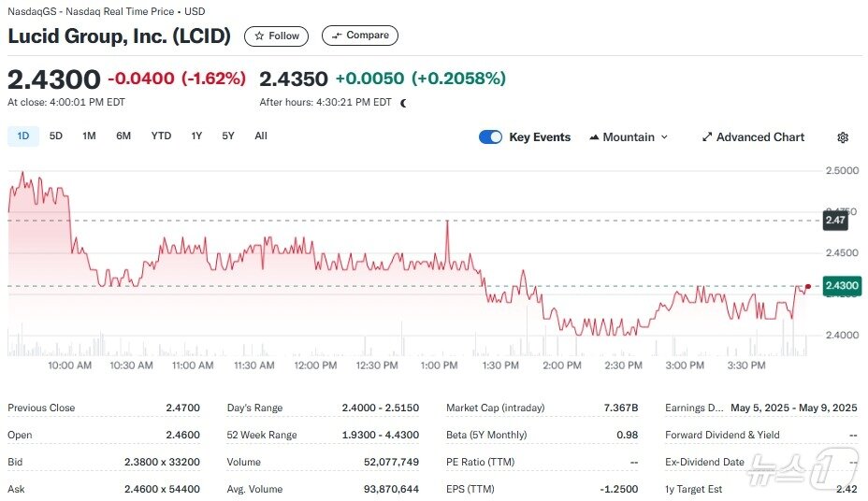Click the Avg. Volume value 93,870,644
This screenshot has width=868, height=501.
click(391, 489)
